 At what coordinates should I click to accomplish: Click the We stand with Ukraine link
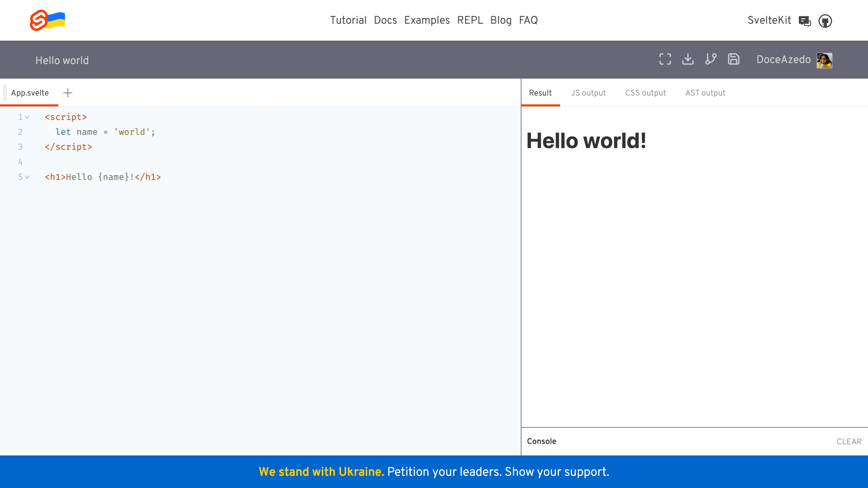pos(321,472)
